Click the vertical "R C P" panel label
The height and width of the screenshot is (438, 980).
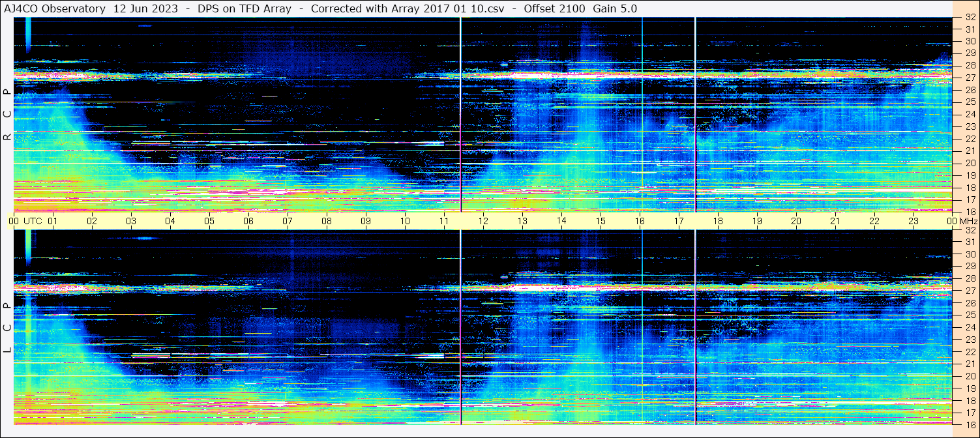[7, 115]
